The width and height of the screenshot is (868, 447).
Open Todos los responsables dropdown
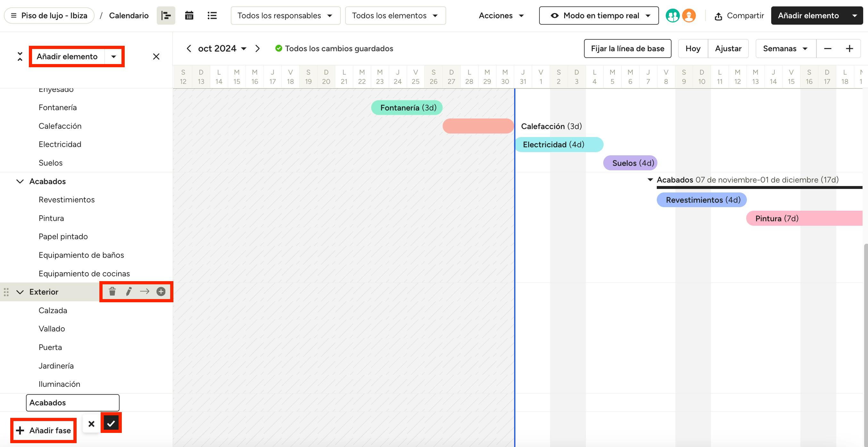pyautogui.click(x=285, y=15)
